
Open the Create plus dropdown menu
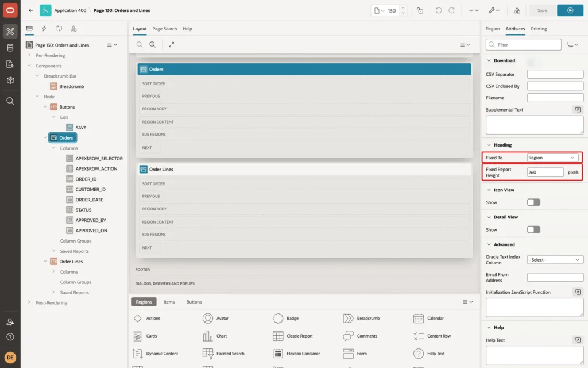click(473, 10)
